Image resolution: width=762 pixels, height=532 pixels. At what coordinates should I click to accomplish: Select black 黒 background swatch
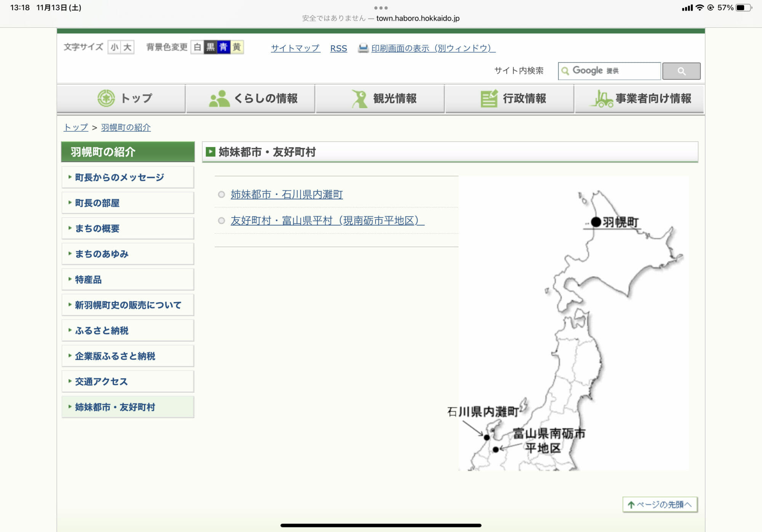point(210,47)
